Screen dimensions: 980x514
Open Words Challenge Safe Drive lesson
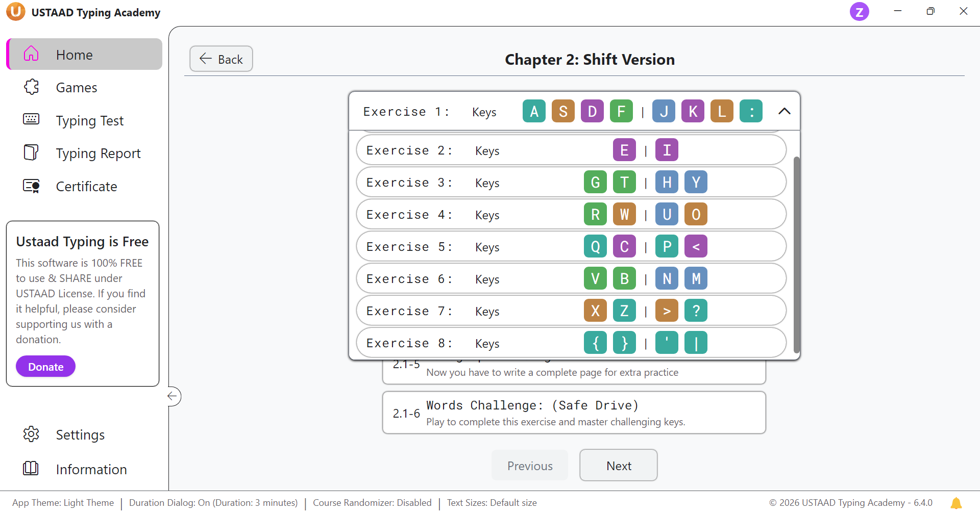[x=574, y=413]
